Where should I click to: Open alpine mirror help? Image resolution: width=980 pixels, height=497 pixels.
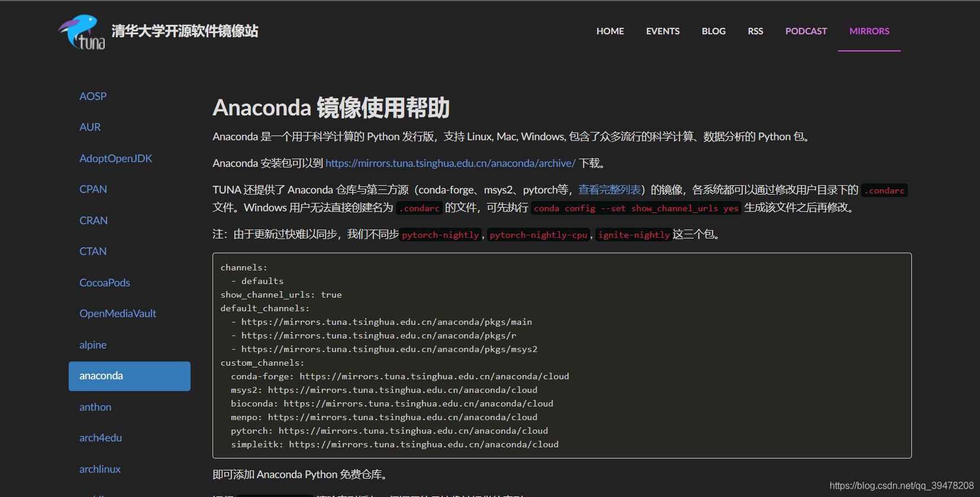click(x=93, y=345)
